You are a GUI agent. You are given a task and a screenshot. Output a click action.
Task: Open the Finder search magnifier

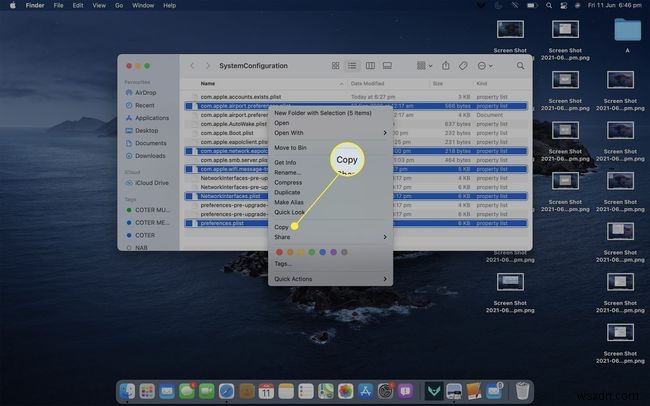pyautogui.click(x=520, y=66)
